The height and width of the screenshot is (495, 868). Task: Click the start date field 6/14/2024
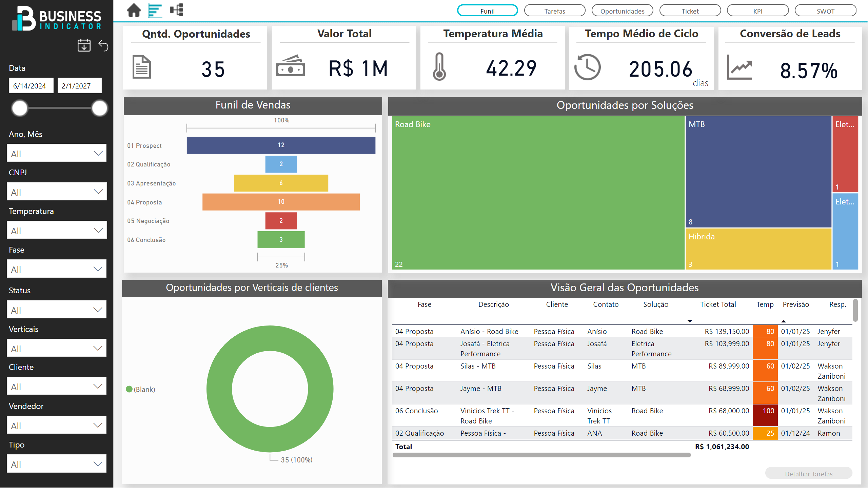(x=31, y=86)
